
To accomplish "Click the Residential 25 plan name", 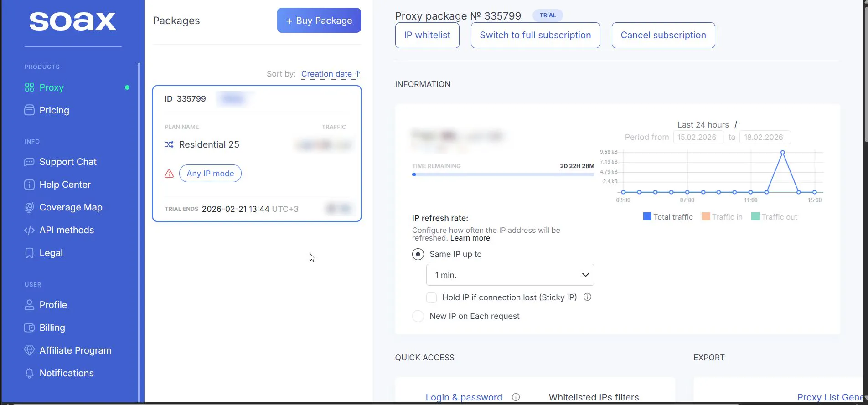I will (x=209, y=144).
